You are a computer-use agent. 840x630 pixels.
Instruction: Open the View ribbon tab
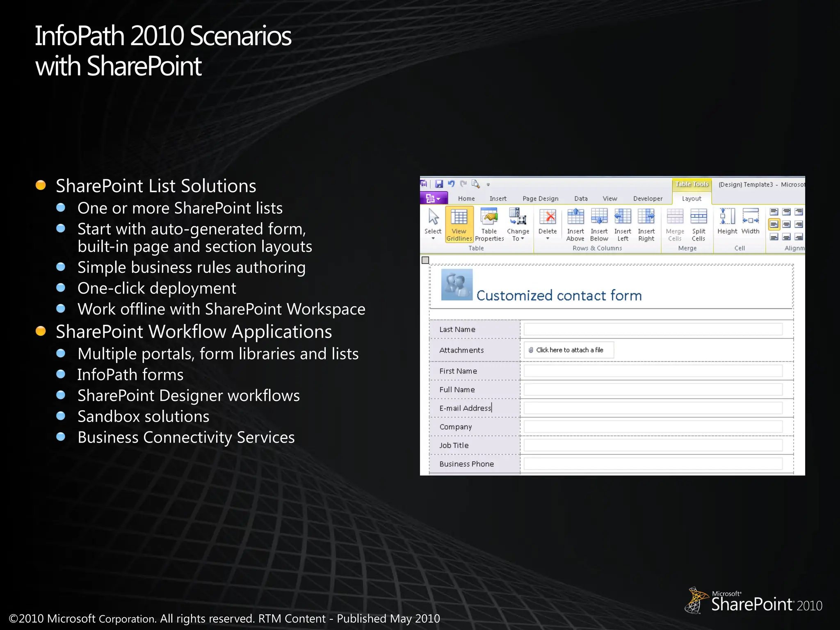(609, 199)
